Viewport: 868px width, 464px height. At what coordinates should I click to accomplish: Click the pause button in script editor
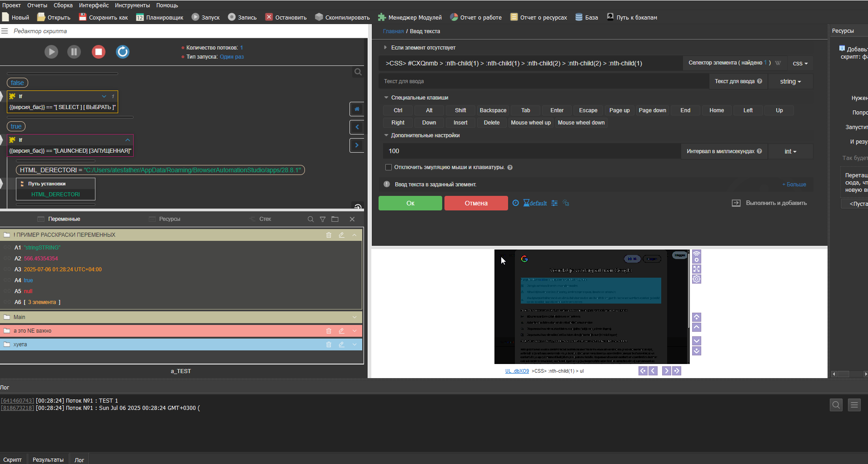(74, 52)
